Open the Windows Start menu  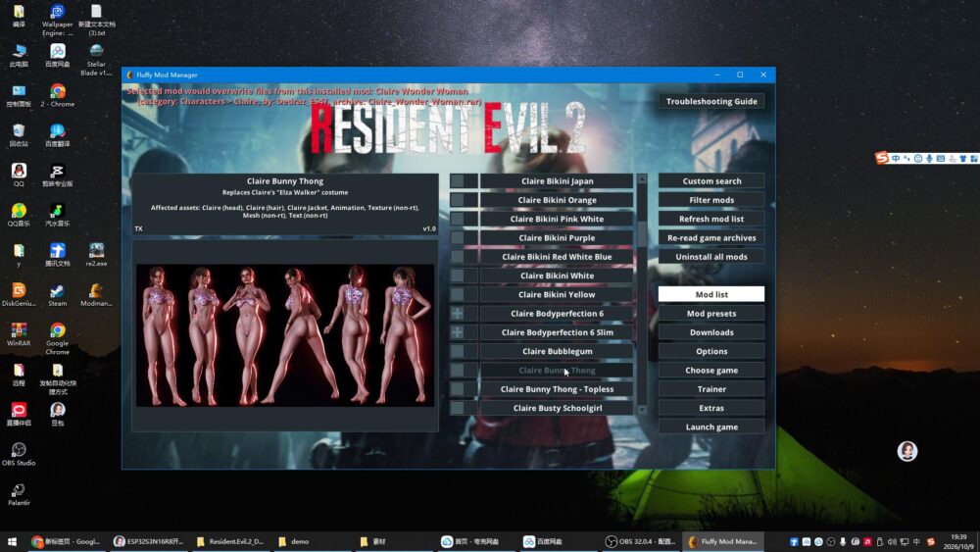(11, 541)
